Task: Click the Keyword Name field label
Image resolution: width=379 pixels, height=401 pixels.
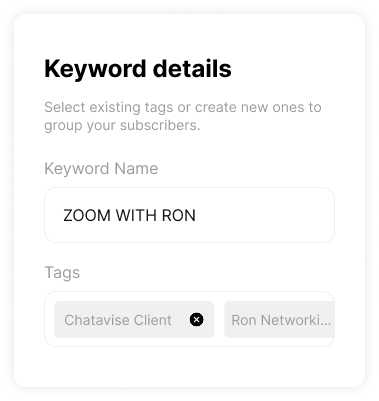Action: click(x=101, y=169)
